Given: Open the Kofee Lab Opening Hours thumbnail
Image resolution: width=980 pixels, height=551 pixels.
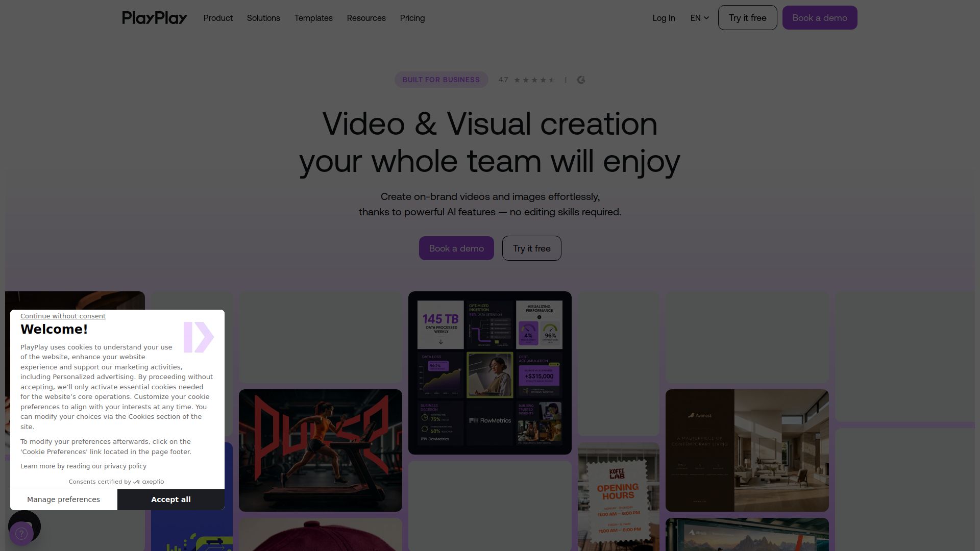Looking at the screenshot, I should [x=619, y=496].
